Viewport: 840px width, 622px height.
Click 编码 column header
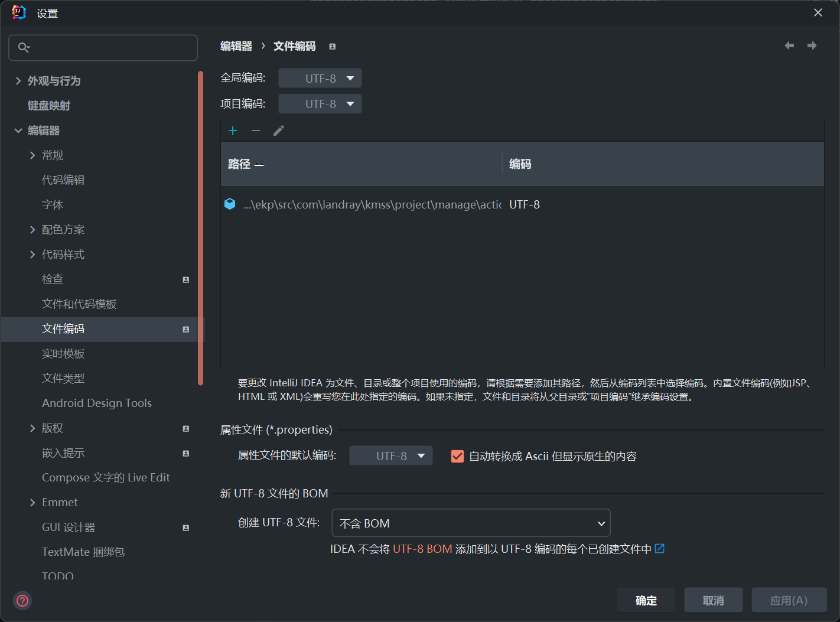(663, 164)
